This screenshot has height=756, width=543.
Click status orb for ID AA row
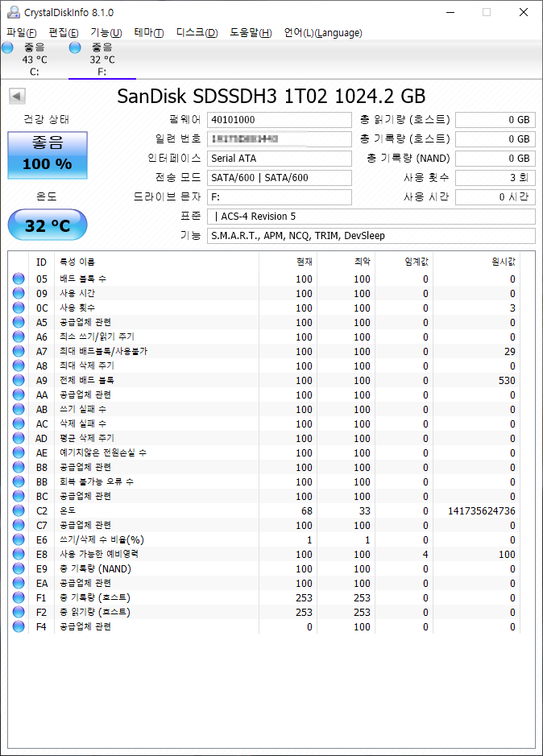[x=19, y=395]
